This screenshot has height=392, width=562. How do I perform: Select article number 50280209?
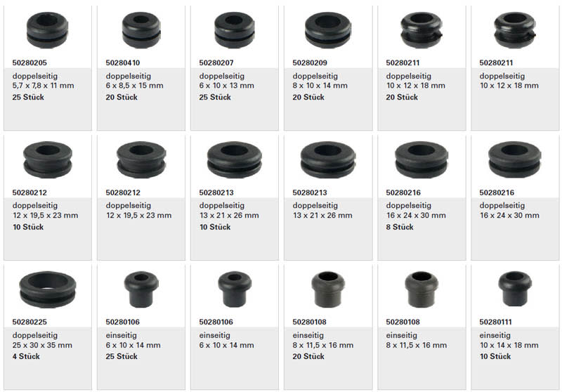click(x=310, y=63)
